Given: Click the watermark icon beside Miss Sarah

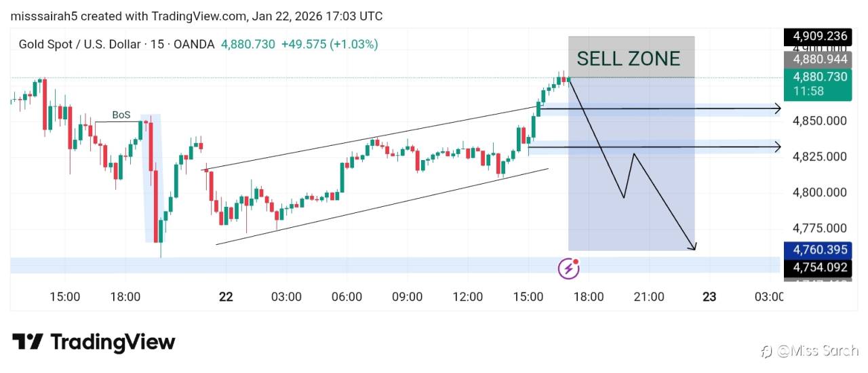Looking at the screenshot, I should click(766, 351).
